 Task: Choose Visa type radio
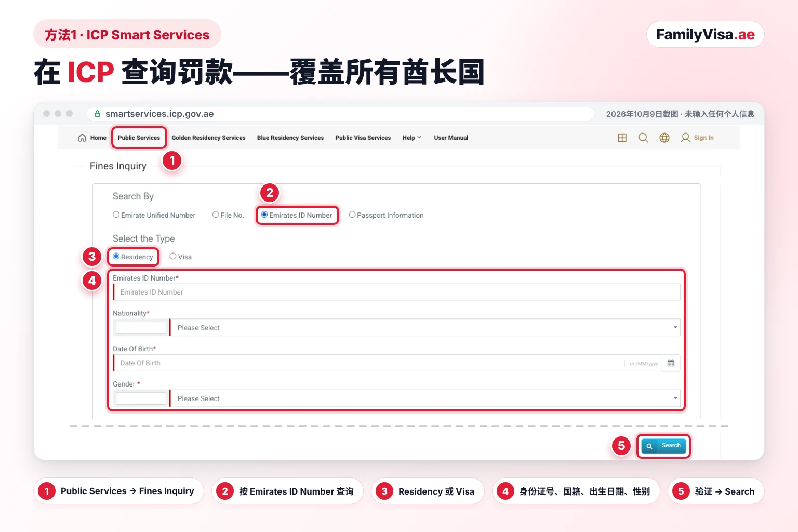tap(173, 256)
